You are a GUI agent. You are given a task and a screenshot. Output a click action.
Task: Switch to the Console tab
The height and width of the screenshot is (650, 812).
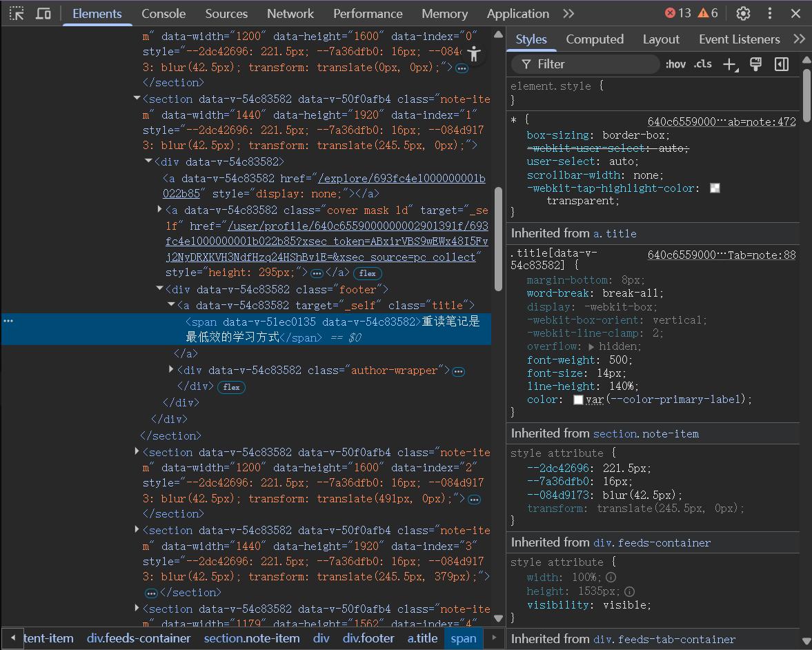164,13
